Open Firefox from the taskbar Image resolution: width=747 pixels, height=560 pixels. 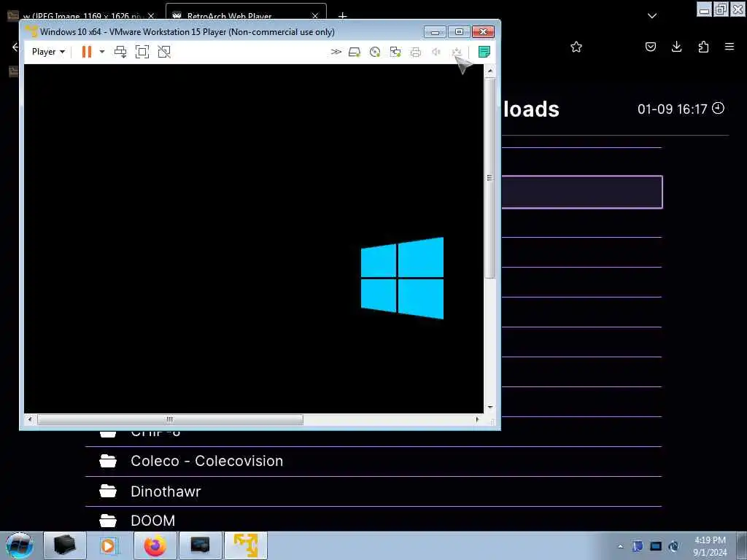(x=155, y=545)
